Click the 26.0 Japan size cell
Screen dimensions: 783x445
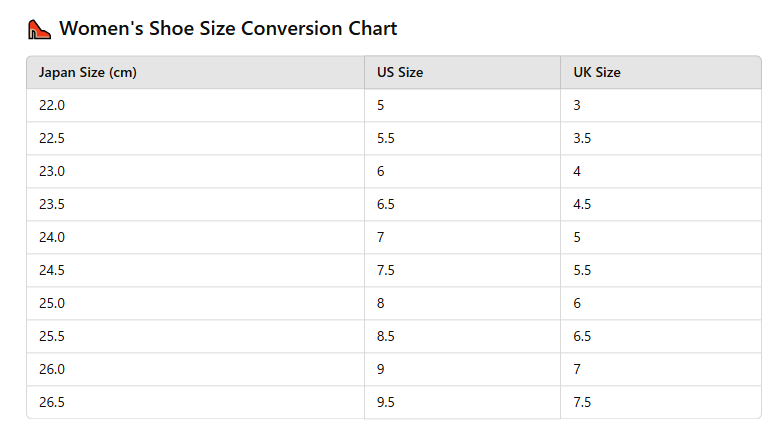tap(52, 369)
